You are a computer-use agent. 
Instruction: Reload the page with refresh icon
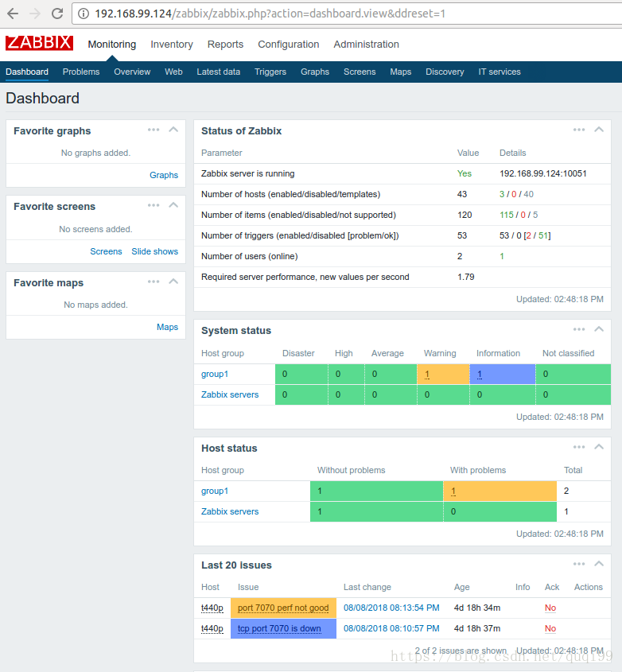tap(57, 14)
